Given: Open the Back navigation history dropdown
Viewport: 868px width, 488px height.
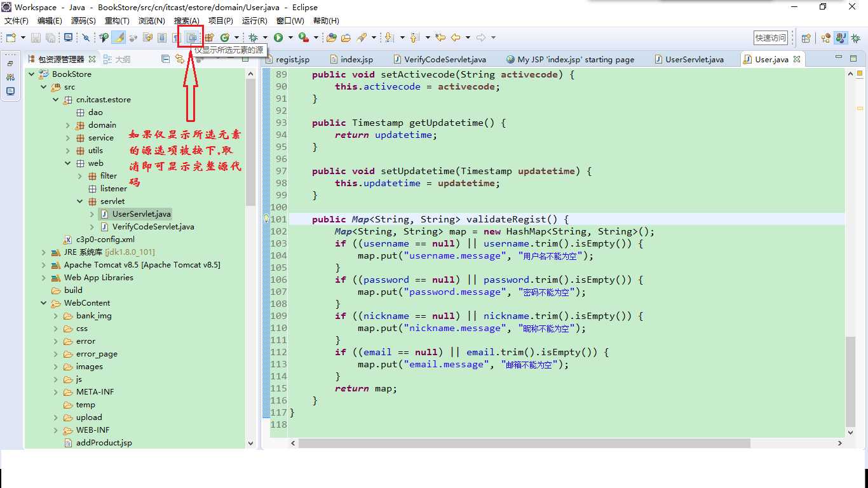Looking at the screenshot, I should tap(468, 37).
